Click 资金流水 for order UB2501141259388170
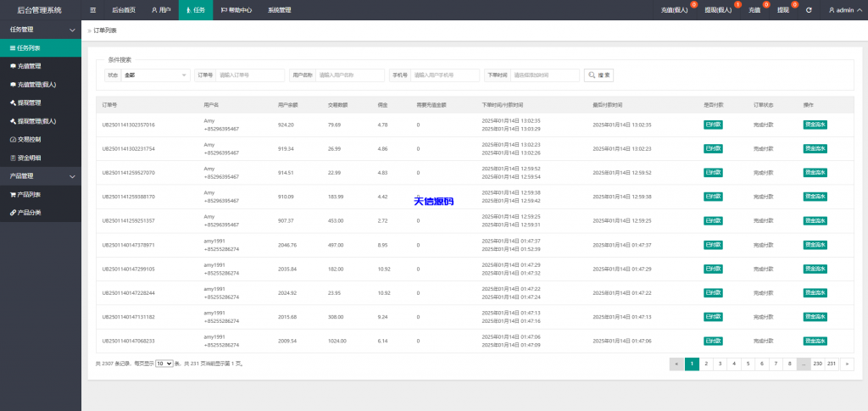Image resolution: width=868 pixels, height=411 pixels. pos(815,197)
